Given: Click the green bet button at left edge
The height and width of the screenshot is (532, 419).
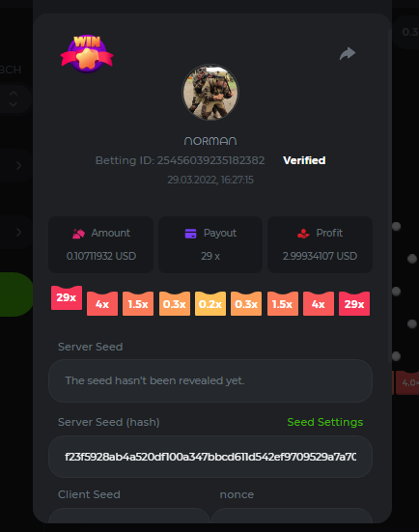Looking at the screenshot, I should (16, 294).
